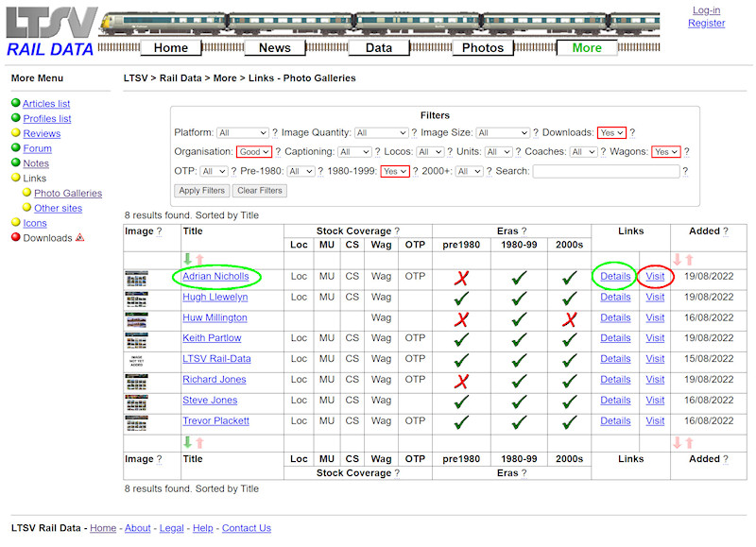Focus the Search text field
756x547 pixels.
[x=606, y=171]
